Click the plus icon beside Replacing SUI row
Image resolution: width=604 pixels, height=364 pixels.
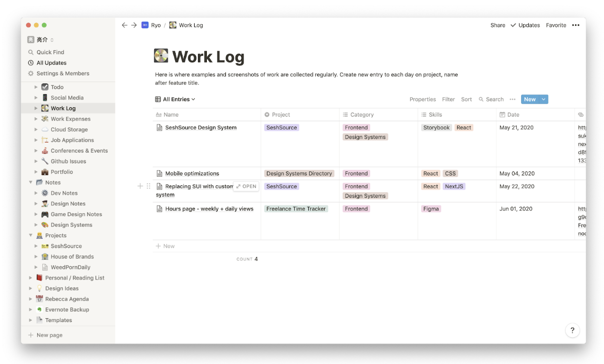[140, 186]
